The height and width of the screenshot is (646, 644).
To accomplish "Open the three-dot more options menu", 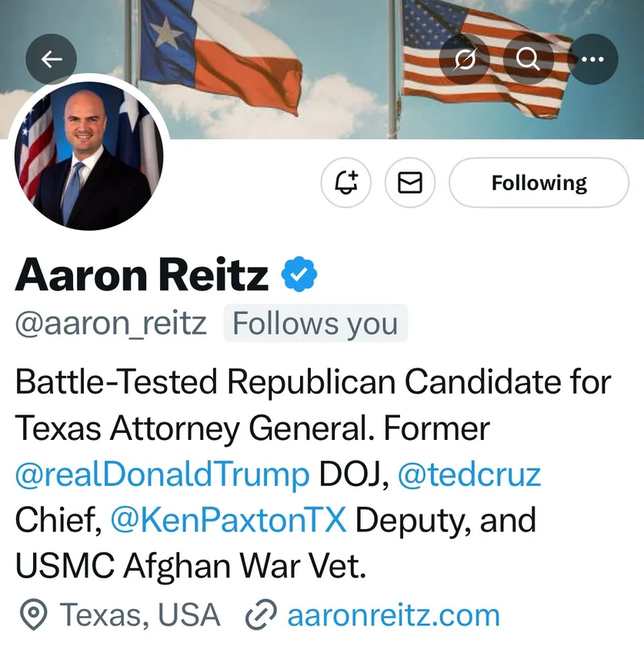I will tap(593, 59).
